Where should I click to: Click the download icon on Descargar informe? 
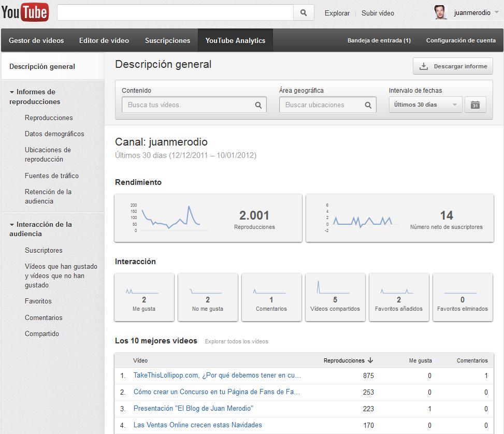[x=424, y=66]
